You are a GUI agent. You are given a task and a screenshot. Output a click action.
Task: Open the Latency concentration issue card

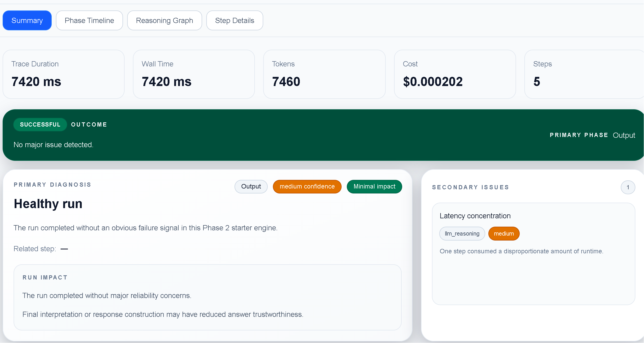[x=534, y=254]
